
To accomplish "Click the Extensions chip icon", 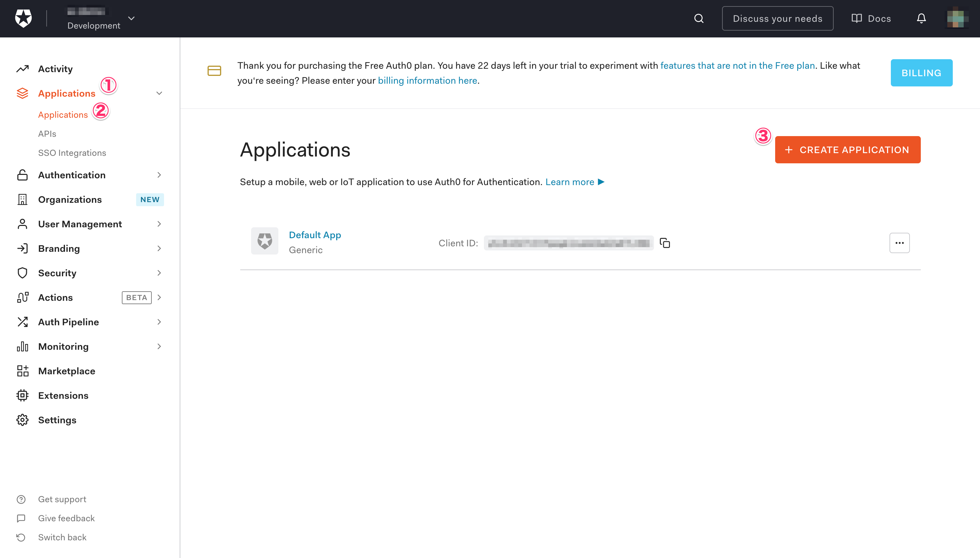I will click(22, 395).
